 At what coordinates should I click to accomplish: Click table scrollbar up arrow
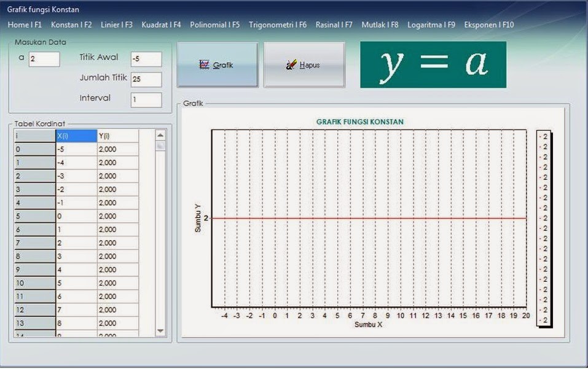coord(160,135)
